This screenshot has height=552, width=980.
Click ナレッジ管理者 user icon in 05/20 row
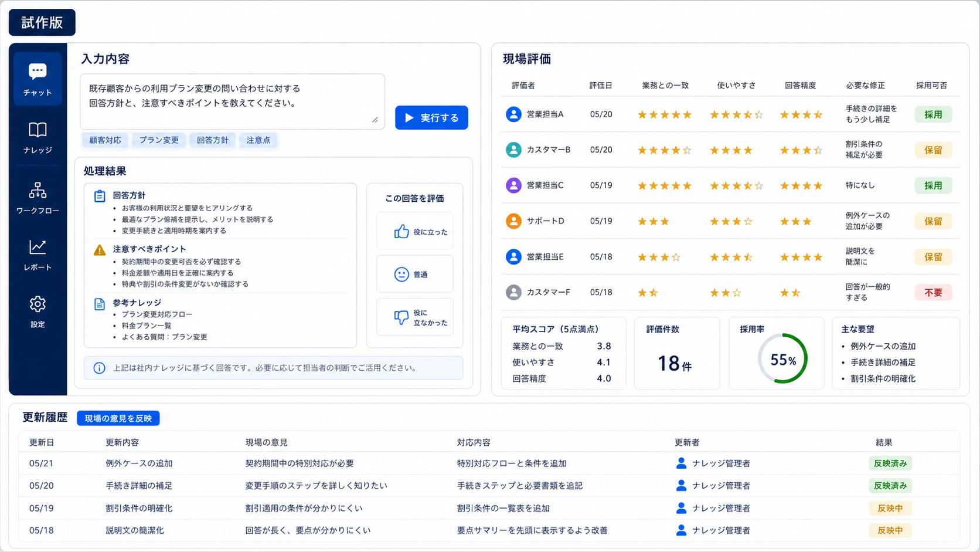681,486
